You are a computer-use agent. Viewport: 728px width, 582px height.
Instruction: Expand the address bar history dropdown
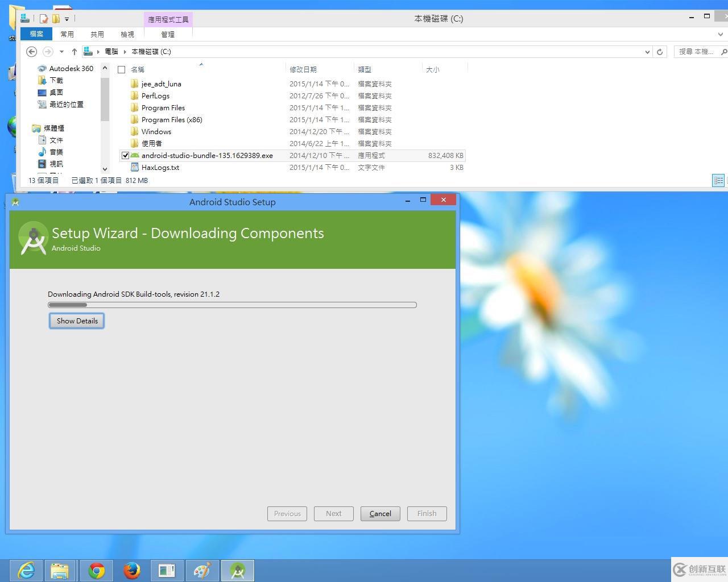click(647, 52)
